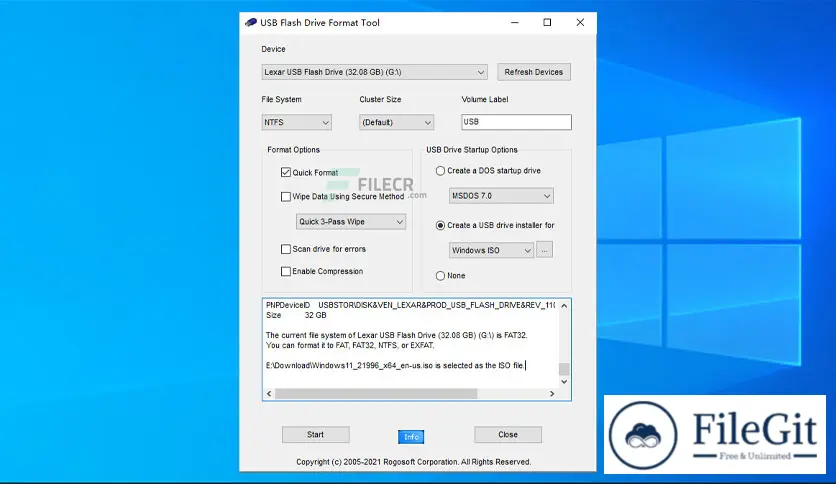Click the Volume Label field containing USB

click(516, 122)
